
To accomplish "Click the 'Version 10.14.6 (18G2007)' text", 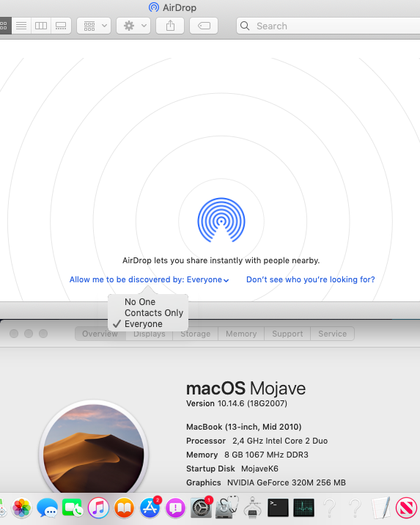I will (237, 403).
